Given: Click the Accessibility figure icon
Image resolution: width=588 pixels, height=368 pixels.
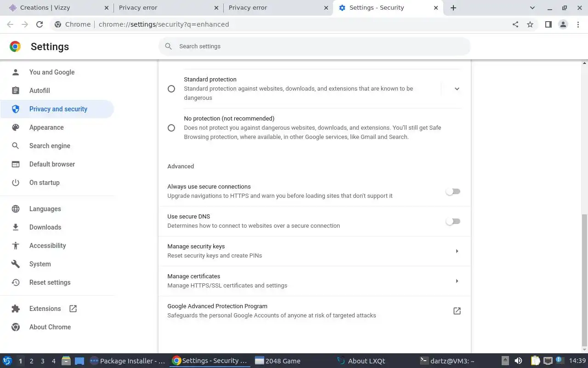Looking at the screenshot, I should click(16, 246).
